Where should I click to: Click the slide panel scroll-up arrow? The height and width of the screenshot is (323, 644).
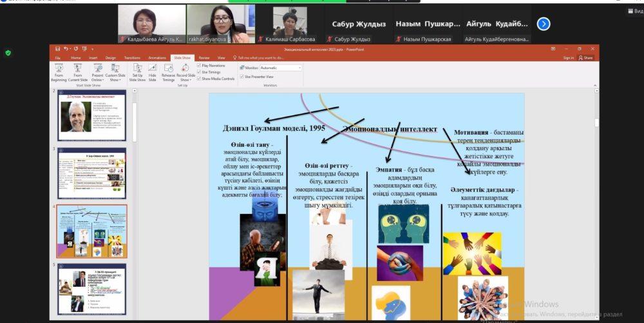[134, 92]
